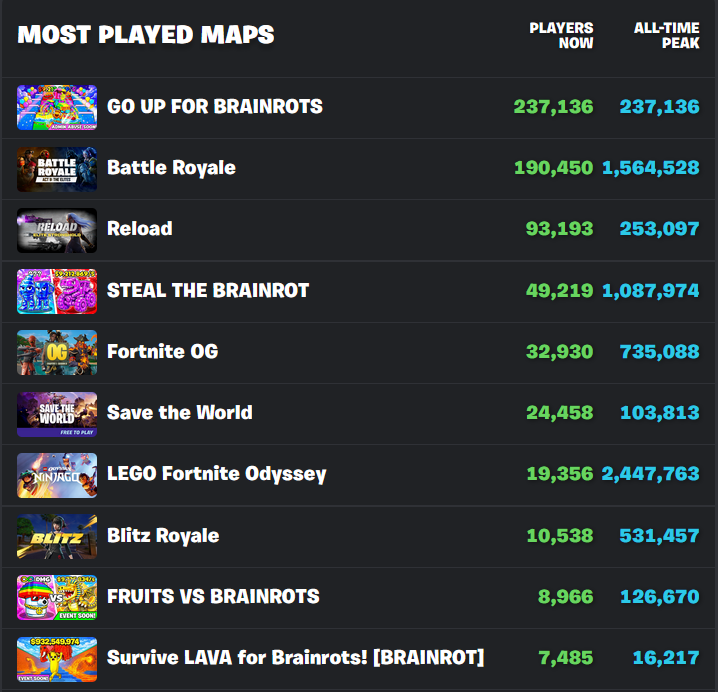Click the Reload map thumbnail
The height and width of the screenshot is (692, 718).
57,230
